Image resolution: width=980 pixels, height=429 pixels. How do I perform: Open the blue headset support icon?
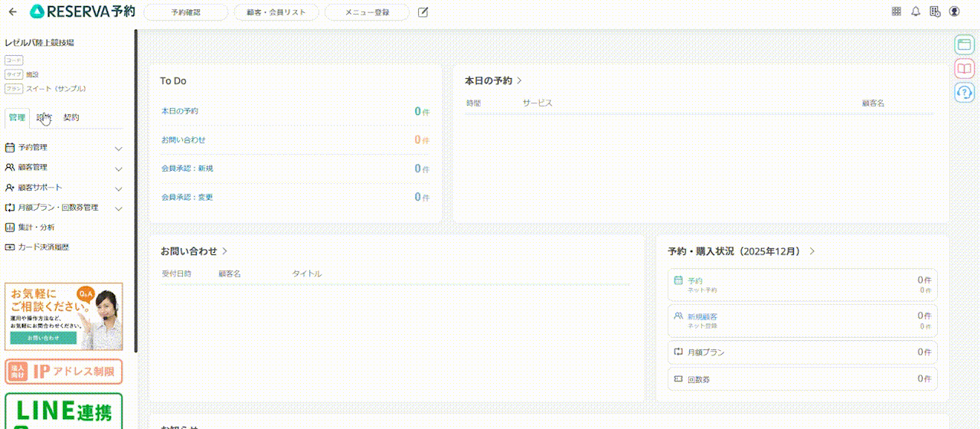pyautogui.click(x=964, y=93)
